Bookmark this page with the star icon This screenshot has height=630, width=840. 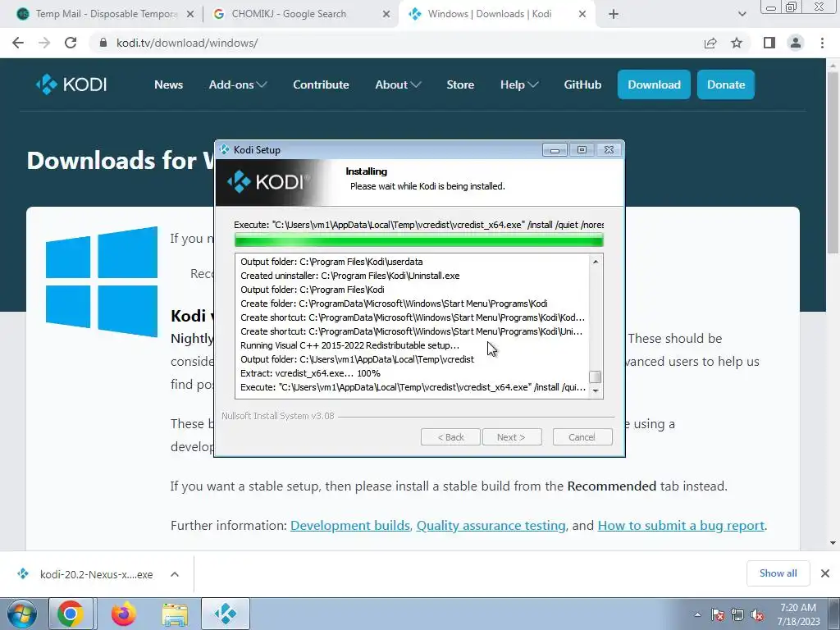[737, 43]
